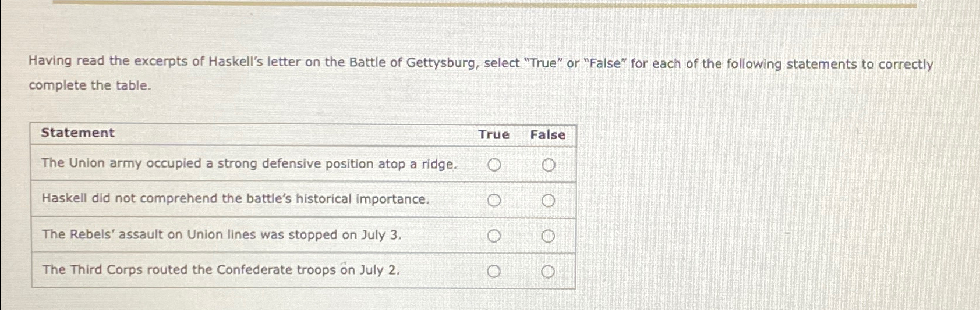Click the Third Corps routed Confederate troops text

[x=221, y=269]
